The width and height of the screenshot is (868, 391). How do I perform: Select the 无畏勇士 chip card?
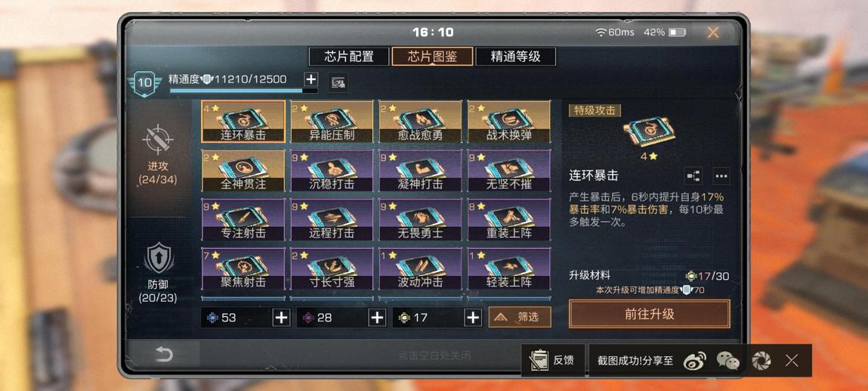(420, 220)
